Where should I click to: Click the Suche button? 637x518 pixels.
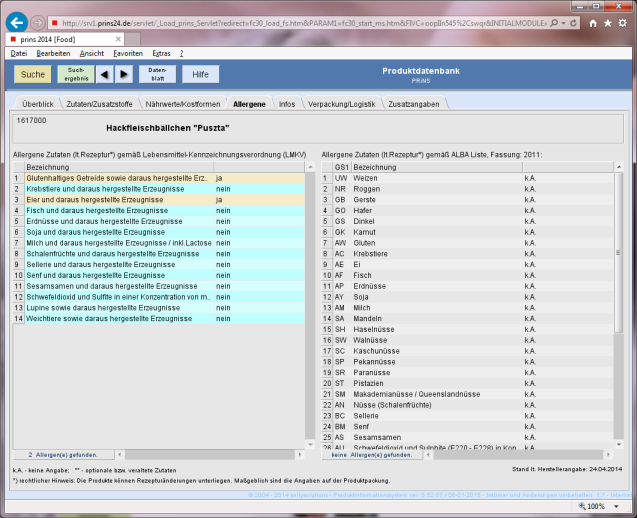(x=33, y=74)
